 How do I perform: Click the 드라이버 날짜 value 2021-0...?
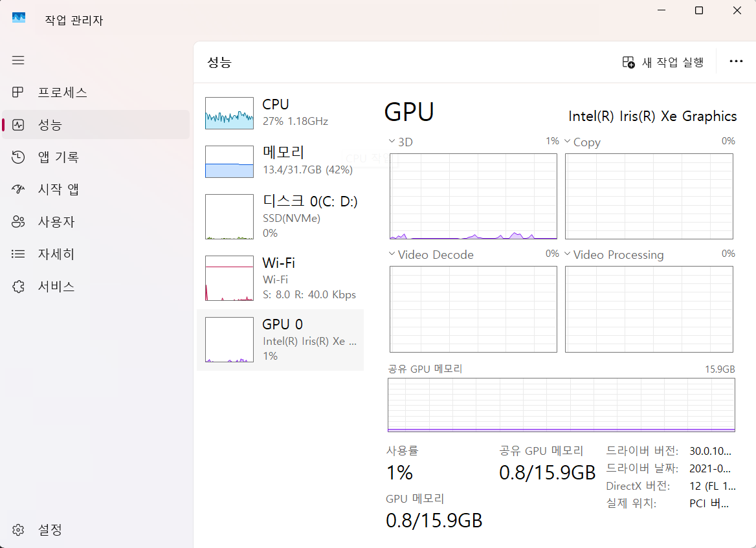point(710,468)
